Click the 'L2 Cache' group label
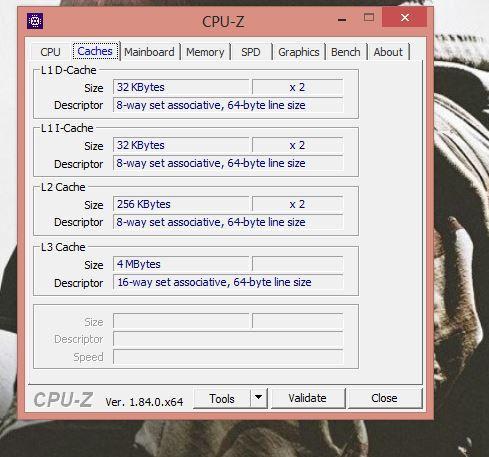489x457 pixels. coord(63,187)
